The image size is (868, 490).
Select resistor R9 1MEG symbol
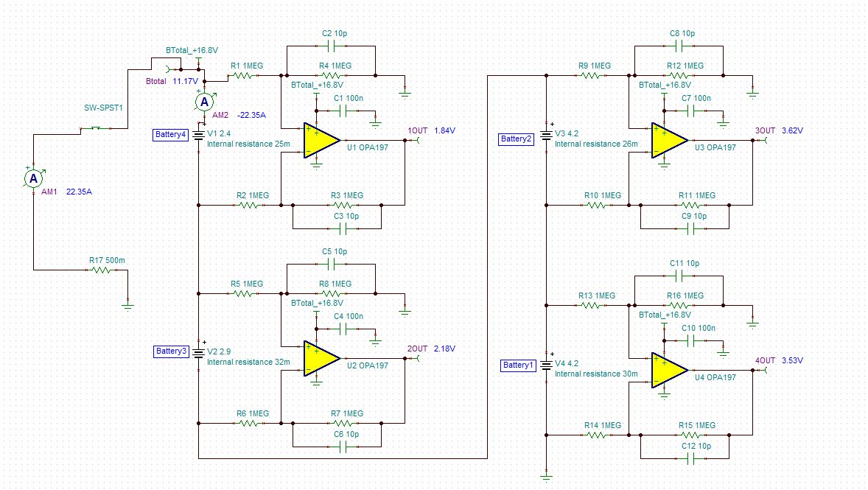click(591, 75)
